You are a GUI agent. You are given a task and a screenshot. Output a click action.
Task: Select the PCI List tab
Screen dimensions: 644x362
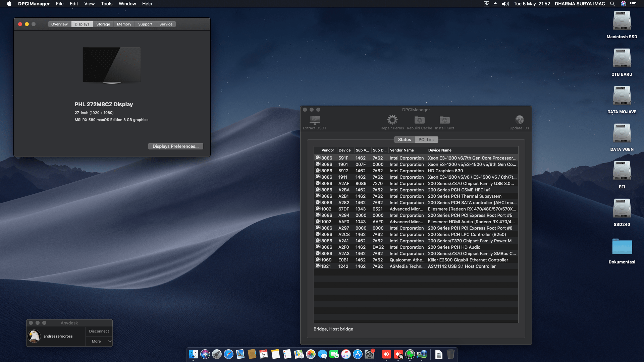coord(426,139)
